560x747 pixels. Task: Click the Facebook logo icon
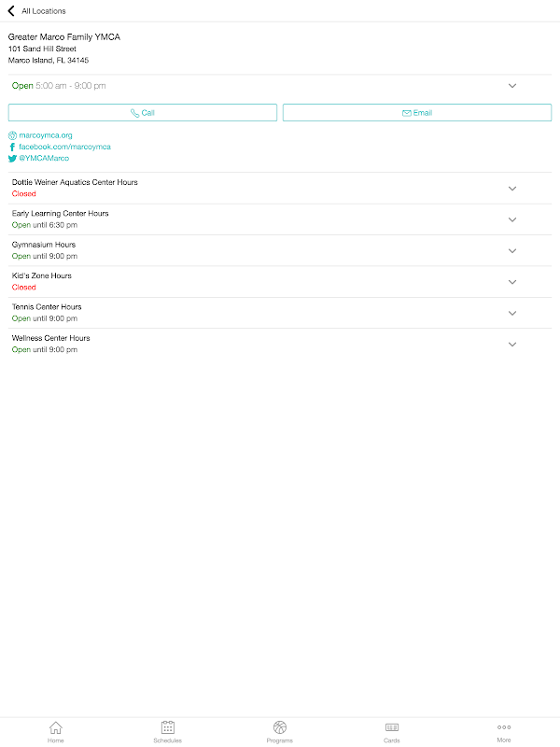click(12, 148)
